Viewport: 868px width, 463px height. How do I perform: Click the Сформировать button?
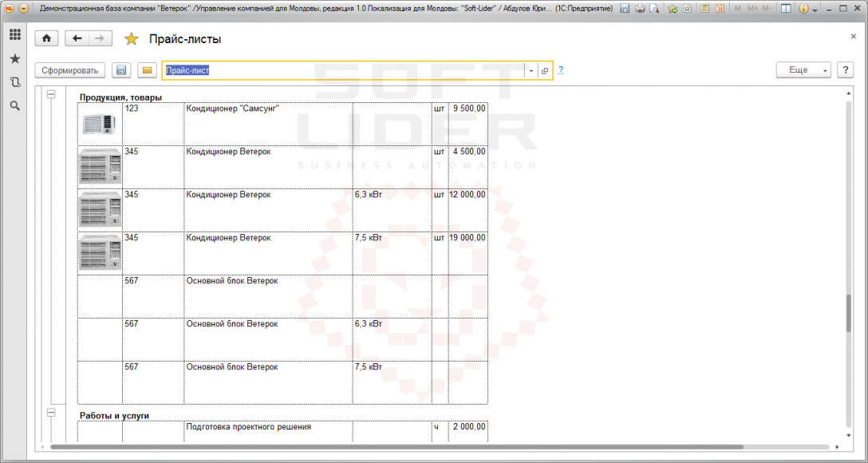69,70
